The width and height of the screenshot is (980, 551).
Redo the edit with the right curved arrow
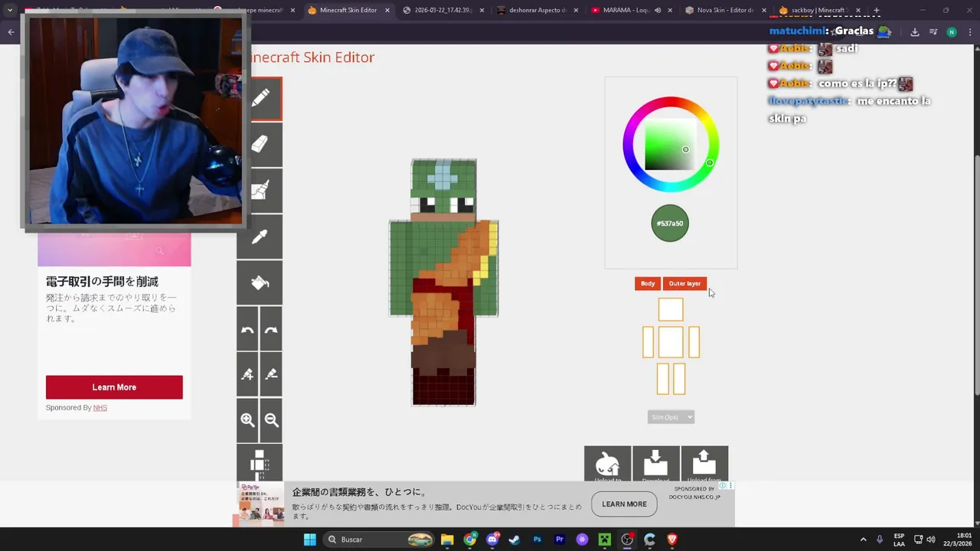(x=271, y=329)
